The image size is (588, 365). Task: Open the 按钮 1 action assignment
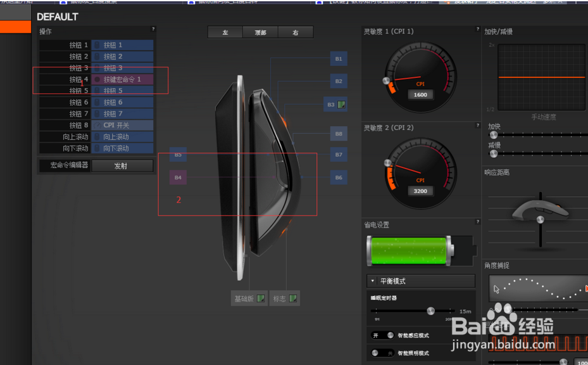tap(122, 45)
